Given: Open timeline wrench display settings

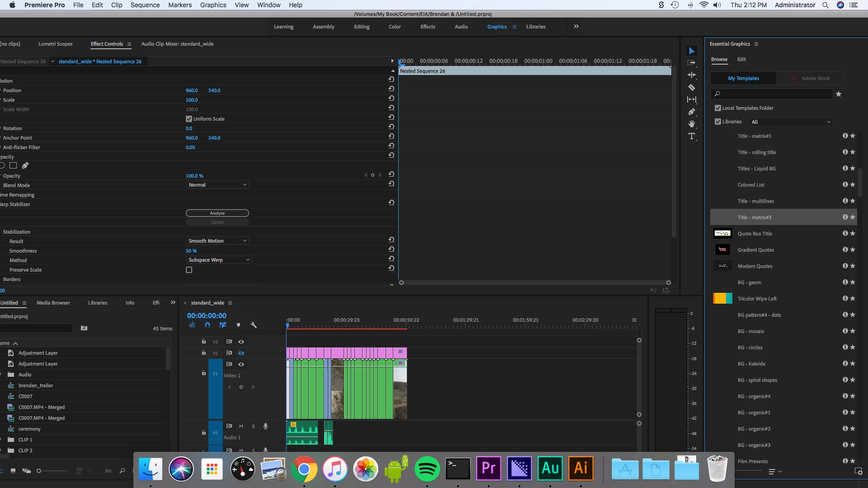Looking at the screenshot, I should [254, 325].
